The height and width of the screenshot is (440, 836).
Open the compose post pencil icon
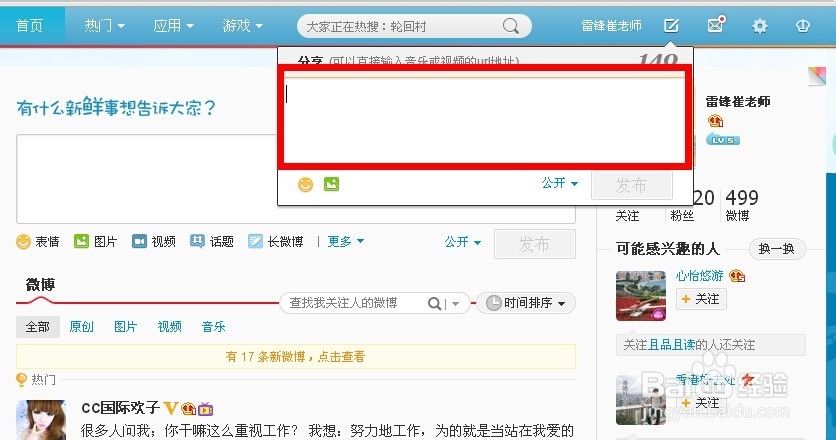tap(671, 25)
